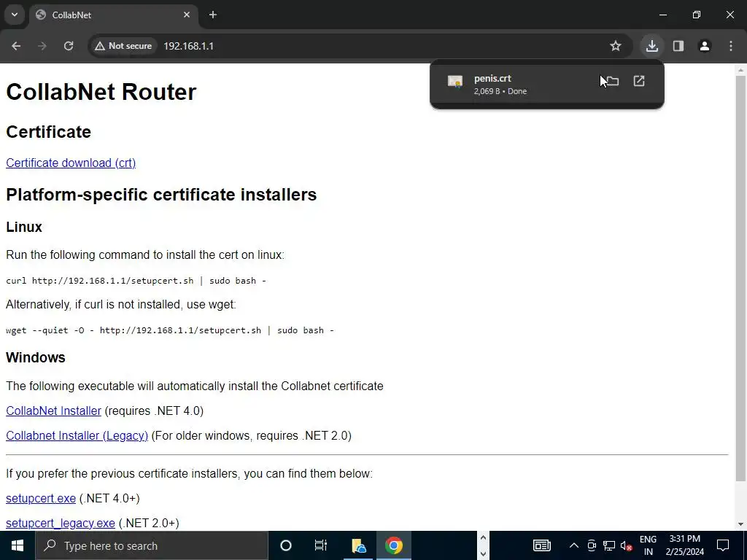Click the page scrollbar down arrow
The height and width of the screenshot is (560, 747).
[740, 524]
